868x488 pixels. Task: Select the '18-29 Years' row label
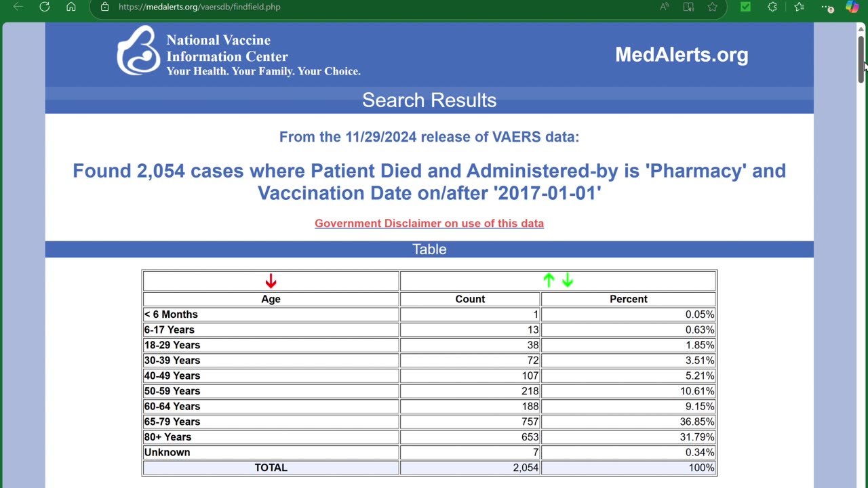[x=172, y=345]
